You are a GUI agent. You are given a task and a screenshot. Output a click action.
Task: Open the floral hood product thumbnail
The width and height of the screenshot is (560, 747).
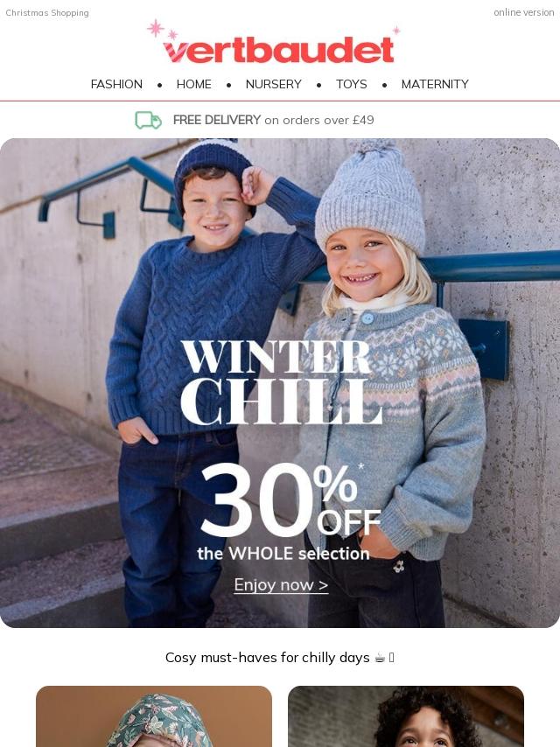154,716
